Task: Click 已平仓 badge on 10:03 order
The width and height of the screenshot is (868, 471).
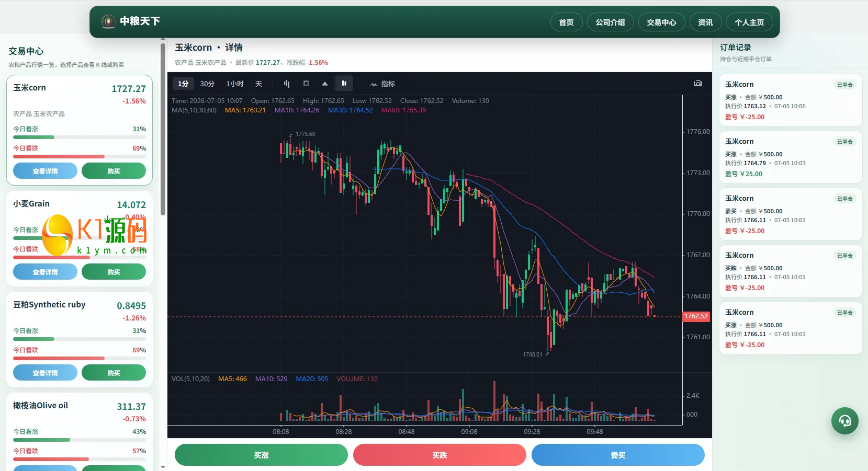Action: (844, 142)
